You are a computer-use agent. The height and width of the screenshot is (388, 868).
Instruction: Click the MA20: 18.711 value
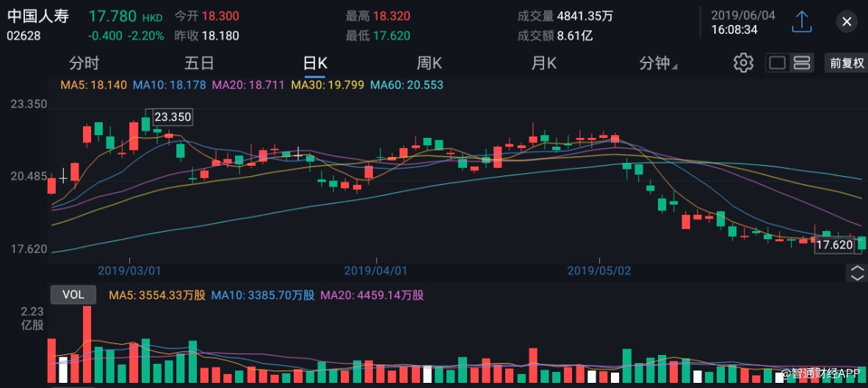[x=248, y=85]
